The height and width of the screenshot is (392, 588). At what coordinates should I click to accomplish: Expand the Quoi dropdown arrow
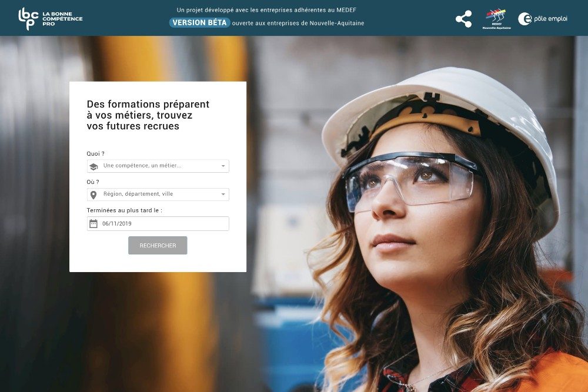[x=223, y=166]
